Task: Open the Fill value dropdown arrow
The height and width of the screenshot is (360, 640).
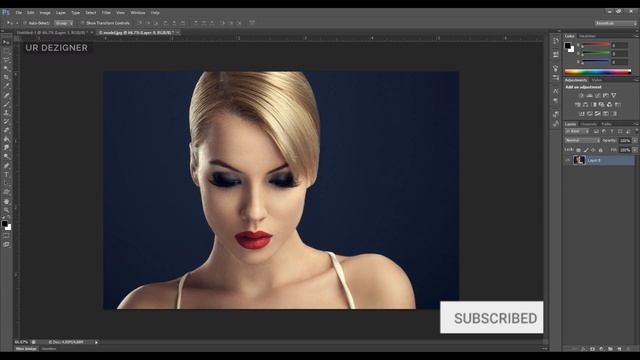Action: point(635,150)
